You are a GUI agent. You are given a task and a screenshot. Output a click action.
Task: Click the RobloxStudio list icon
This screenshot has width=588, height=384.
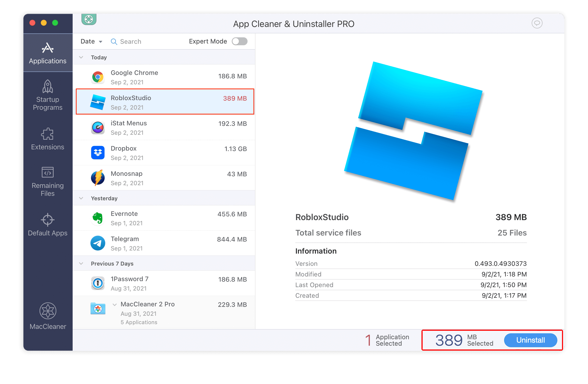coord(98,102)
